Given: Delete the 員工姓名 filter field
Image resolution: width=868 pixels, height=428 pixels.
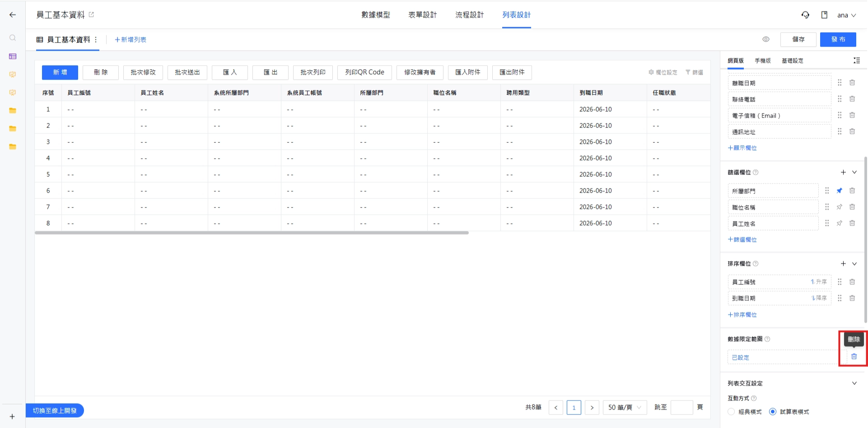Looking at the screenshot, I should coord(852,223).
